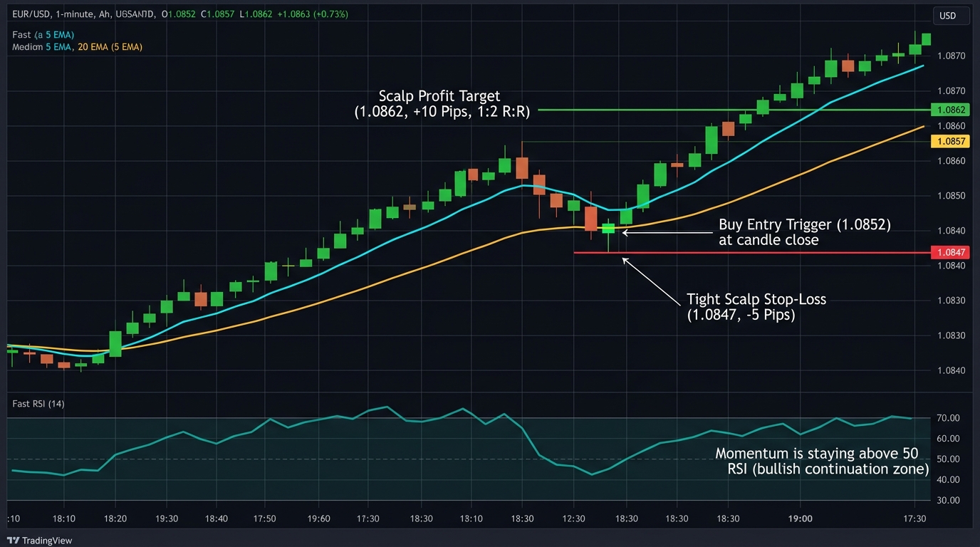Click the green 1.0862 price label
The width and height of the screenshot is (980, 547).
tap(951, 110)
